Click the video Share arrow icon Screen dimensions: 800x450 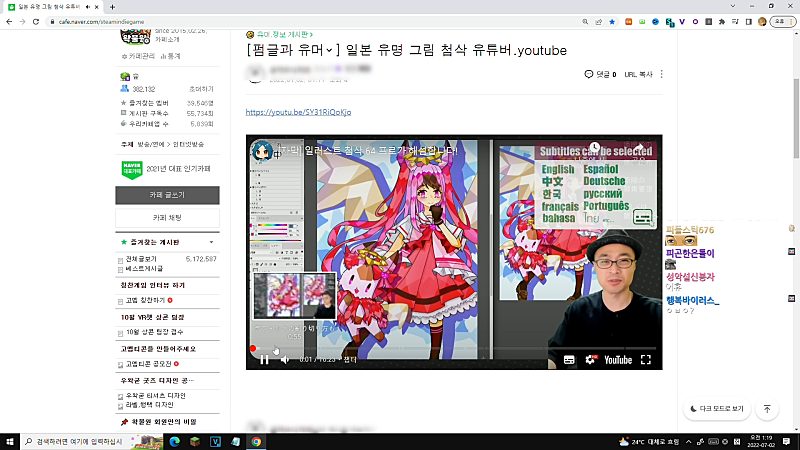(x=639, y=147)
